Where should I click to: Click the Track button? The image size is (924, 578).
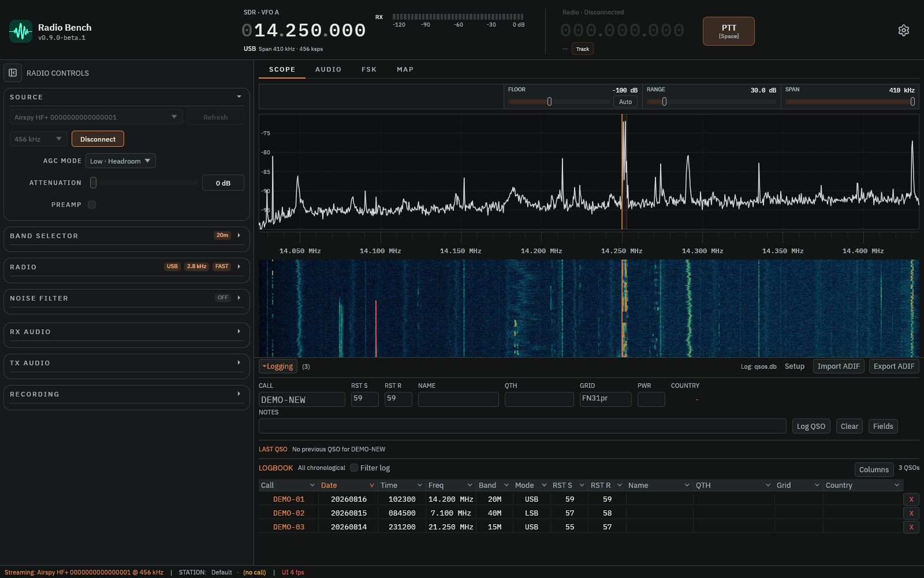[x=583, y=49]
